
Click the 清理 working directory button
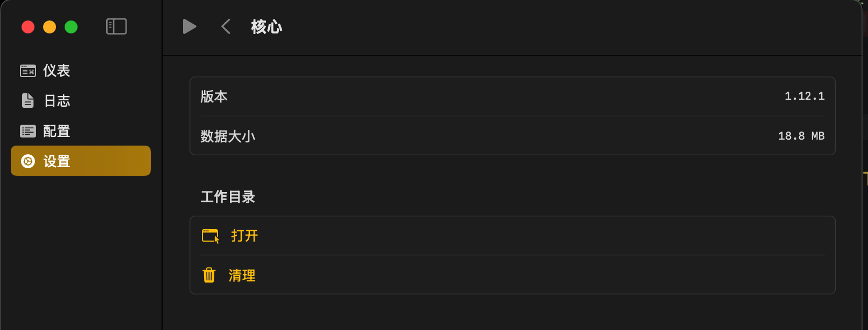(x=242, y=276)
